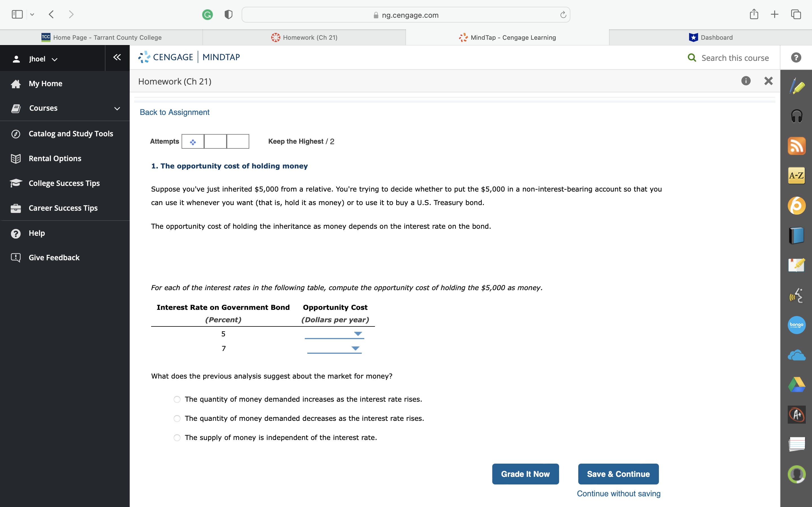Select radio option about money demanded decreasing
The height and width of the screenshot is (507, 812).
(177, 418)
